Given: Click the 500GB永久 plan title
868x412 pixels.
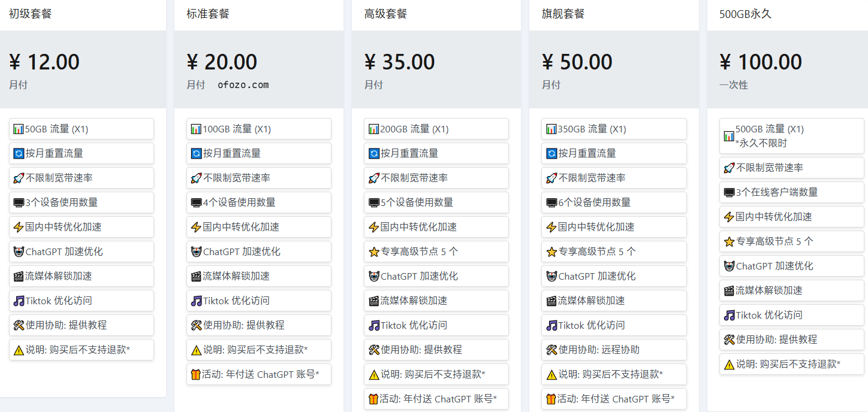Looking at the screenshot, I should click(745, 14).
